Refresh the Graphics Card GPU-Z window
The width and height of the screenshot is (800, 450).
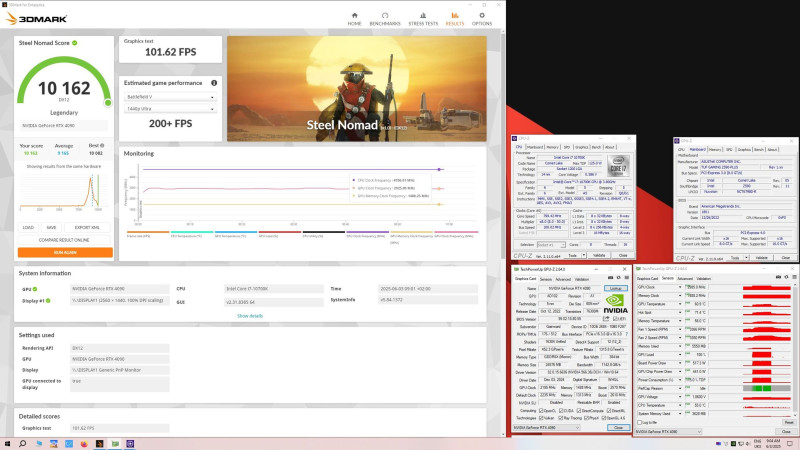(x=618, y=278)
